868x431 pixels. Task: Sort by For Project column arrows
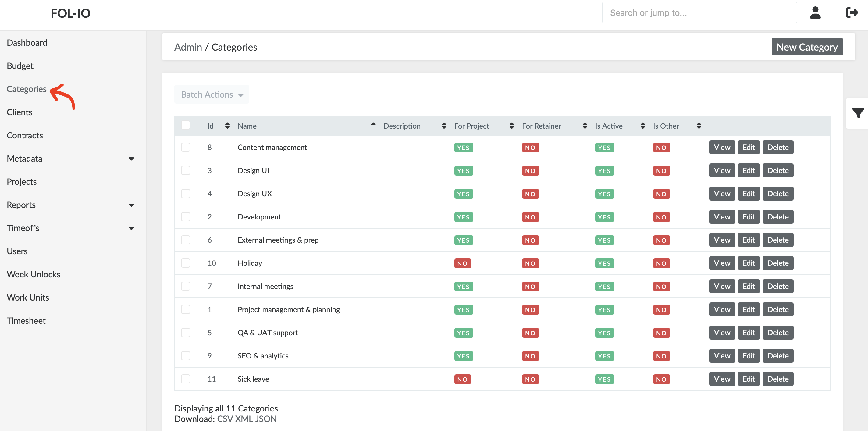[511, 126]
